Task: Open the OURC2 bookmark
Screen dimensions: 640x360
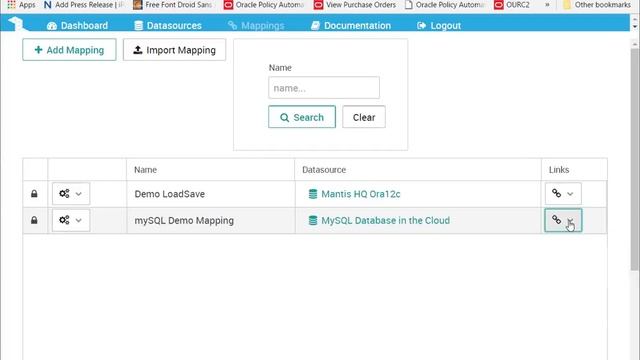Action: pyautogui.click(x=512, y=5)
